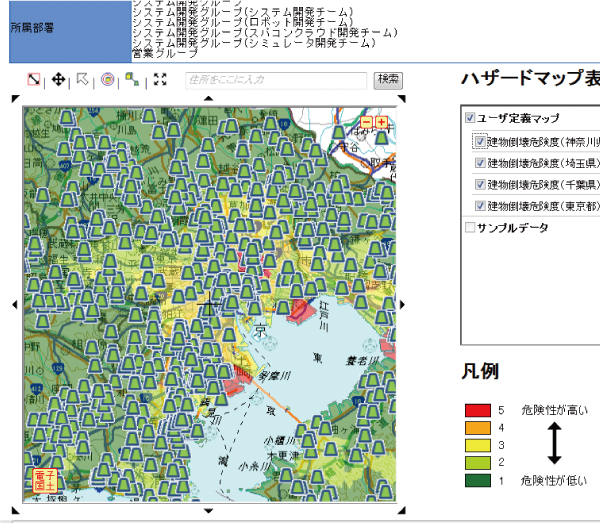The width and height of the screenshot is (600, 523).
Task: Click the 木更津 label on map
Action: pyautogui.click(x=283, y=456)
